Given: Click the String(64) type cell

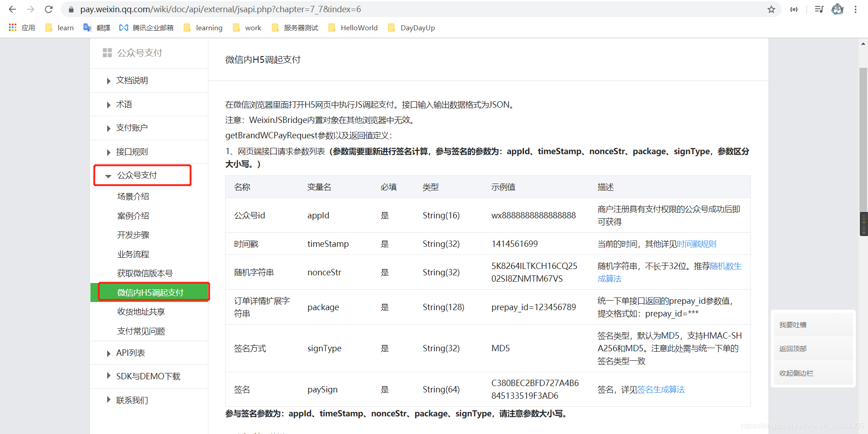Looking at the screenshot, I should click(441, 390).
